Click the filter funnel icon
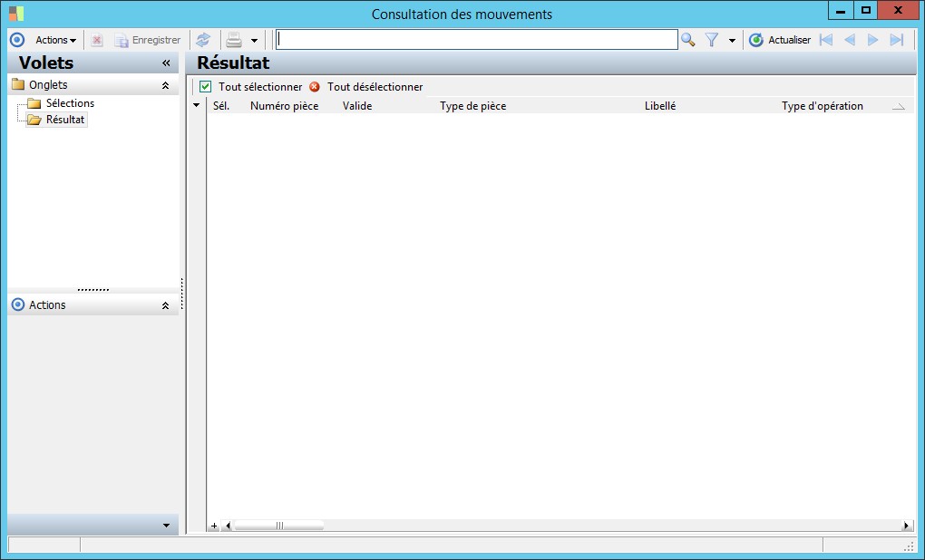 (x=712, y=40)
